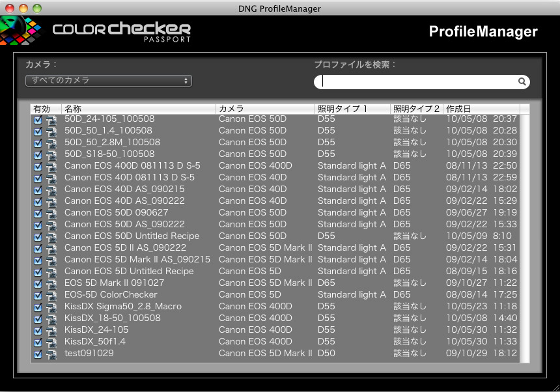Pick the KissDX_24-105 profile icon

pos(51,331)
